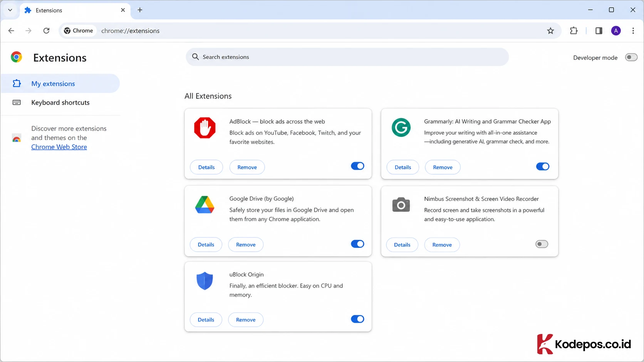Open the Chrome three-dot menu
This screenshot has width=644, height=362.
(633, 31)
